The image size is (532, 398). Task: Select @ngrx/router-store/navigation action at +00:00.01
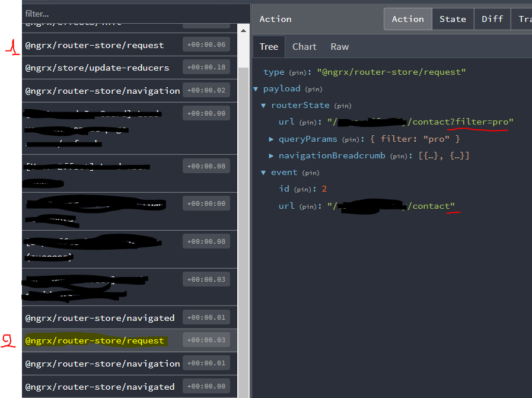pyautogui.click(x=130, y=364)
